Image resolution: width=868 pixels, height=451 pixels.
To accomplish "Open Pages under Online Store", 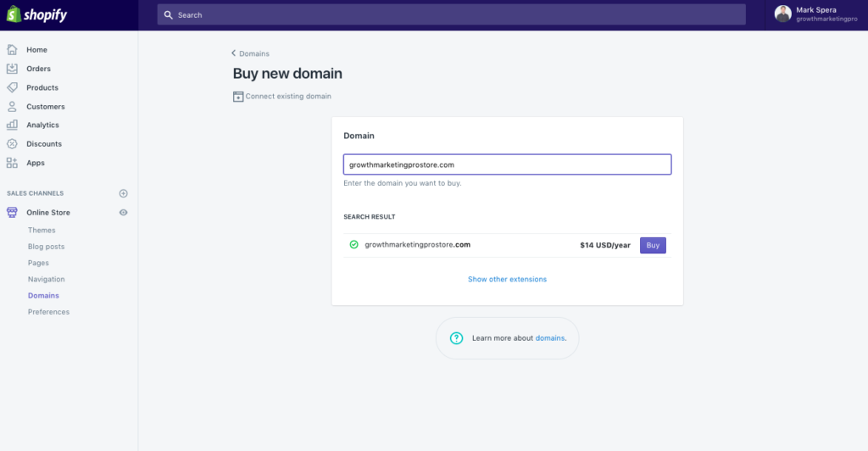I will (38, 263).
